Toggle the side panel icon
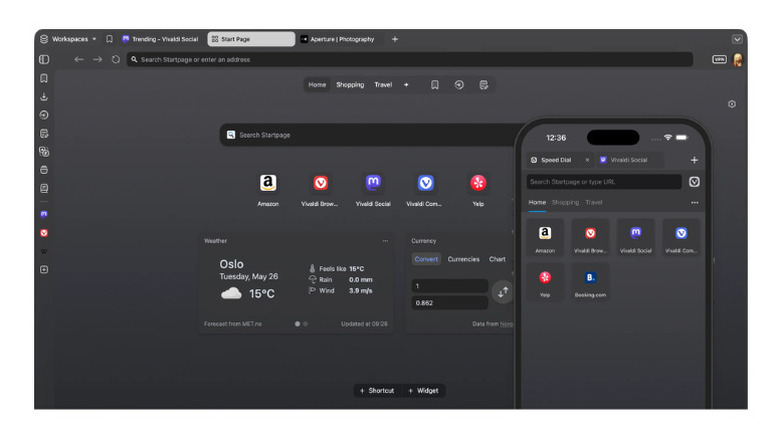 click(x=44, y=59)
